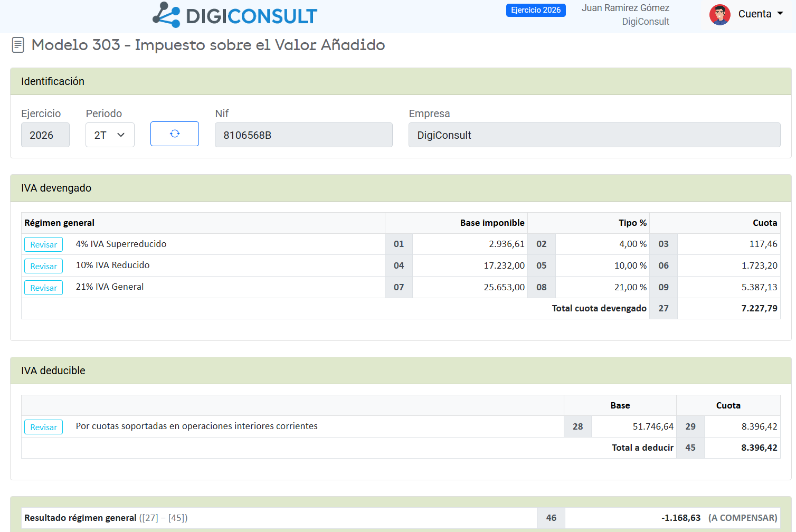Click the Resultado régimen general label
Screen dimensions: 796x532
pyautogui.click(x=80, y=518)
